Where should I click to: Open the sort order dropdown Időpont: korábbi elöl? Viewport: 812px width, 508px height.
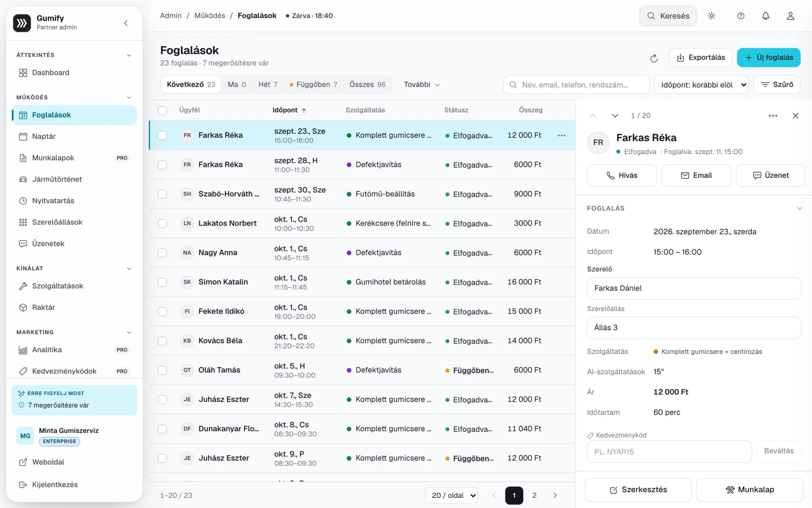click(x=701, y=85)
